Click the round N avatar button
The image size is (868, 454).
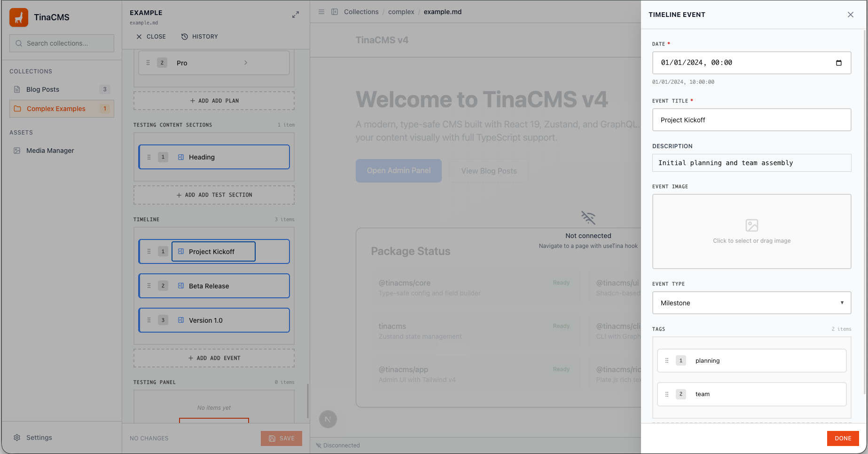[328, 419]
